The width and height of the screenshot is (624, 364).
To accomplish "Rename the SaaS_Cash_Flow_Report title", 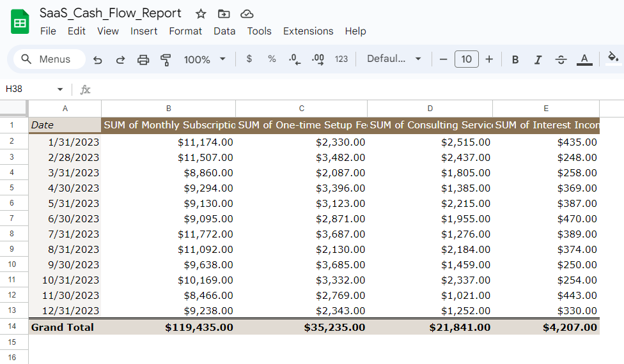I will coord(110,13).
